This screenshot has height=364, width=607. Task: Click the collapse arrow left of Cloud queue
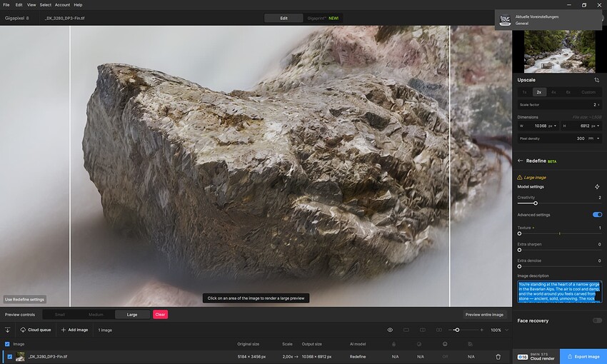click(x=7, y=330)
